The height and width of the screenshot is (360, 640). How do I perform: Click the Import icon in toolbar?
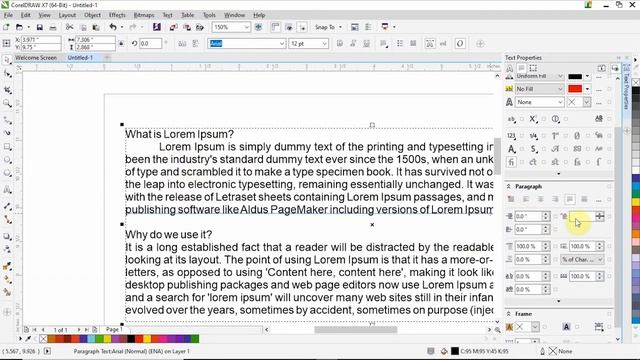pyautogui.click(x=173, y=27)
